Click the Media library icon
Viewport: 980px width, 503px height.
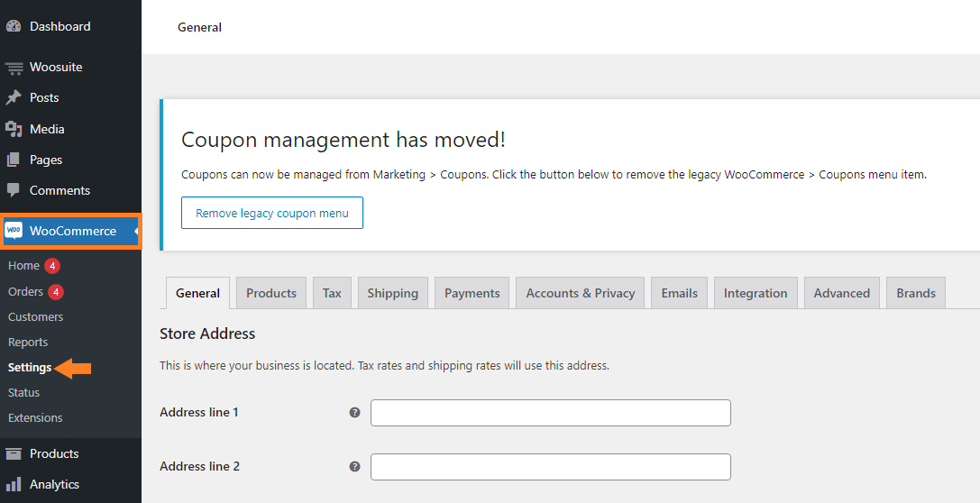point(14,129)
